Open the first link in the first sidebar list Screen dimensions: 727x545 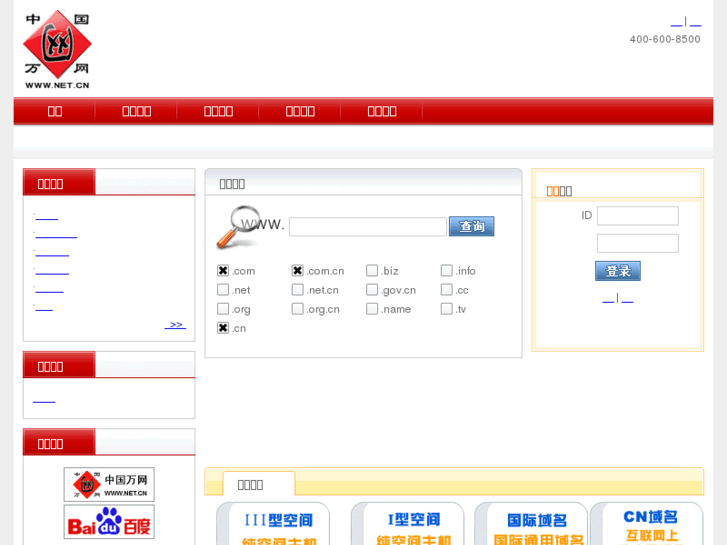point(47,218)
